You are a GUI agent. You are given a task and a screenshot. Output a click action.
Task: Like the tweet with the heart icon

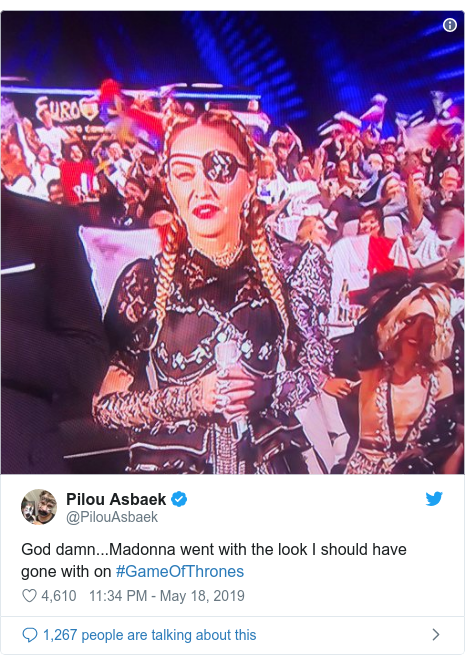(29, 596)
